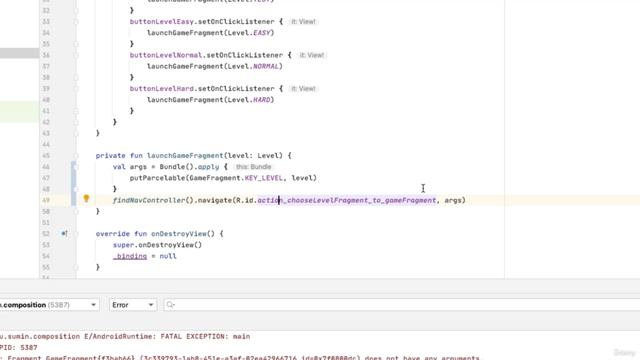Click the 'PID: 5387' logcat line
The width and height of the screenshot is (640, 360).
tap(18, 347)
